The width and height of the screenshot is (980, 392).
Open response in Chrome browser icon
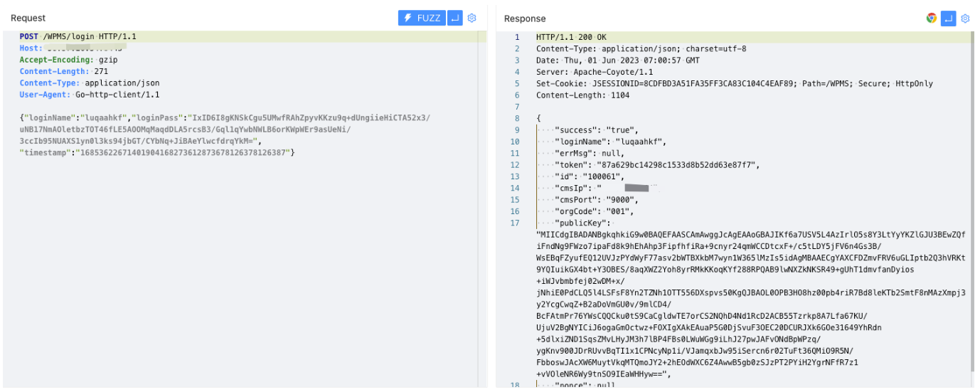point(932,18)
